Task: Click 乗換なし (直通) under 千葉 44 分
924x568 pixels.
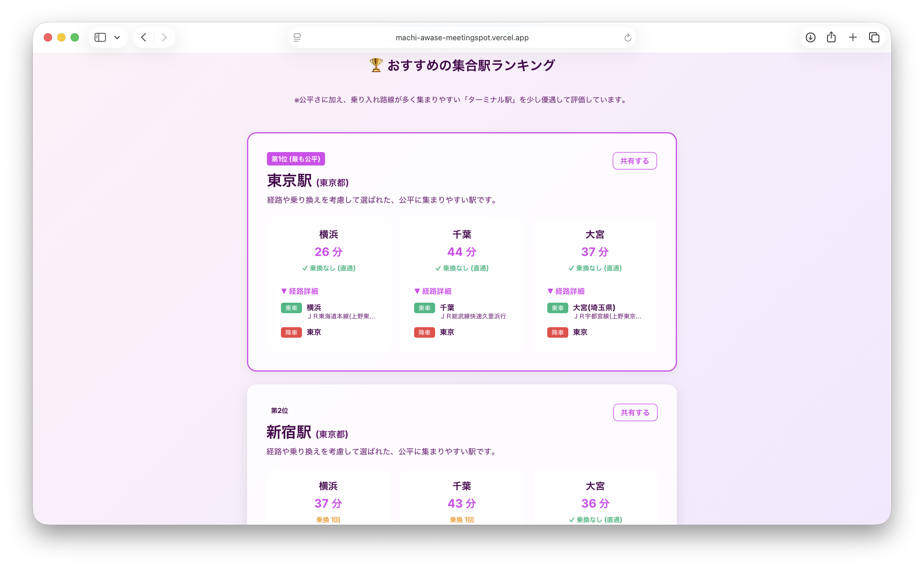Action: point(462,268)
